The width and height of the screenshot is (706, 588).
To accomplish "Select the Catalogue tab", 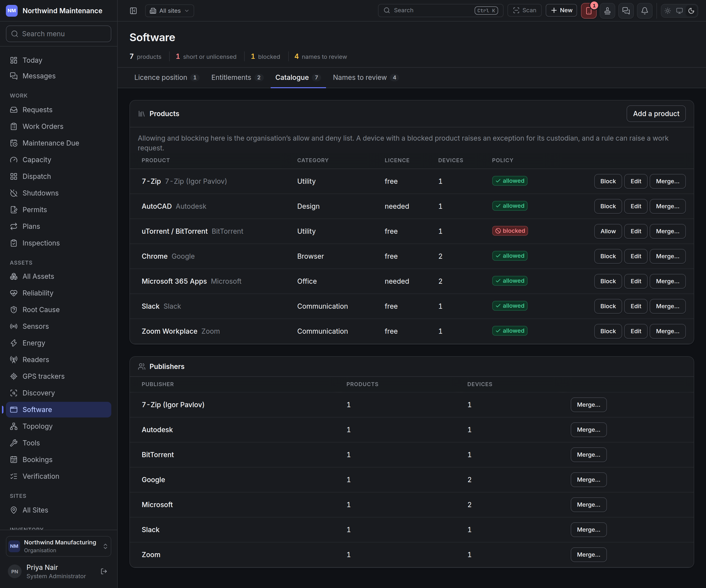I will (298, 78).
